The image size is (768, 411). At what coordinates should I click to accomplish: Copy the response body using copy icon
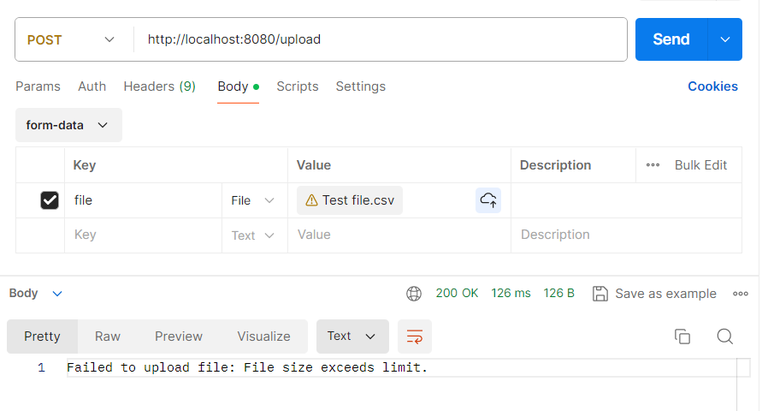[682, 336]
